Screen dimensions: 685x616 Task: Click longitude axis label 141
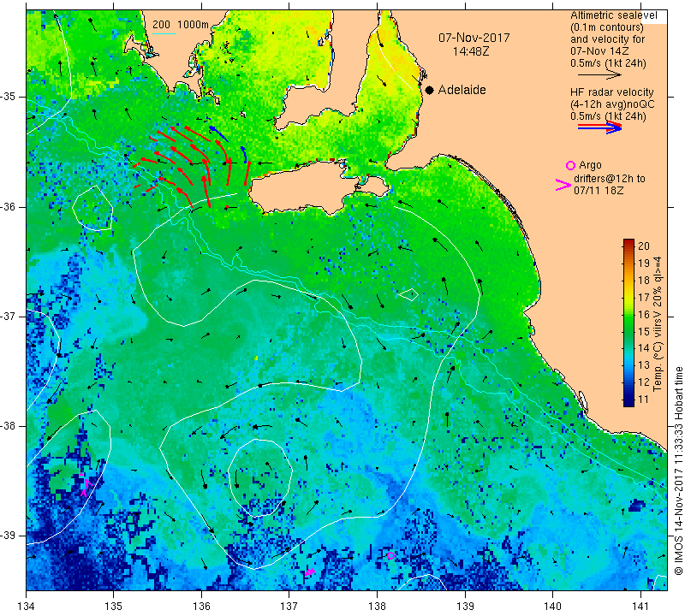click(x=640, y=607)
